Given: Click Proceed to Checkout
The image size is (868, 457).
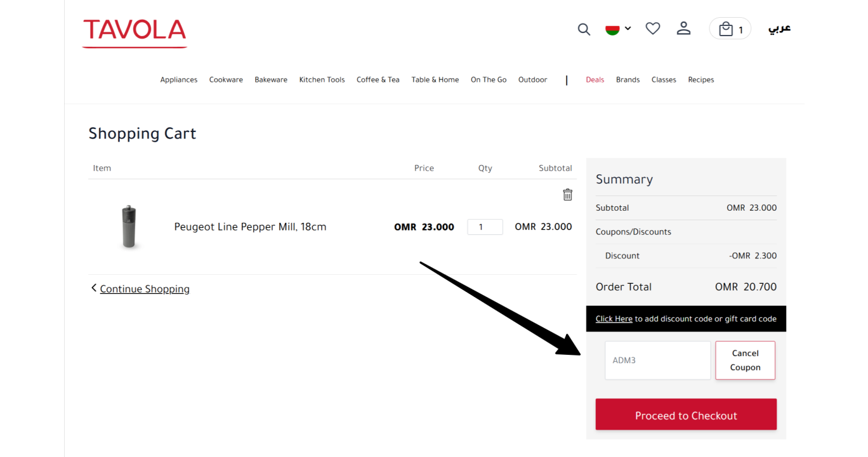Looking at the screenshot, I should pos(686,414).
